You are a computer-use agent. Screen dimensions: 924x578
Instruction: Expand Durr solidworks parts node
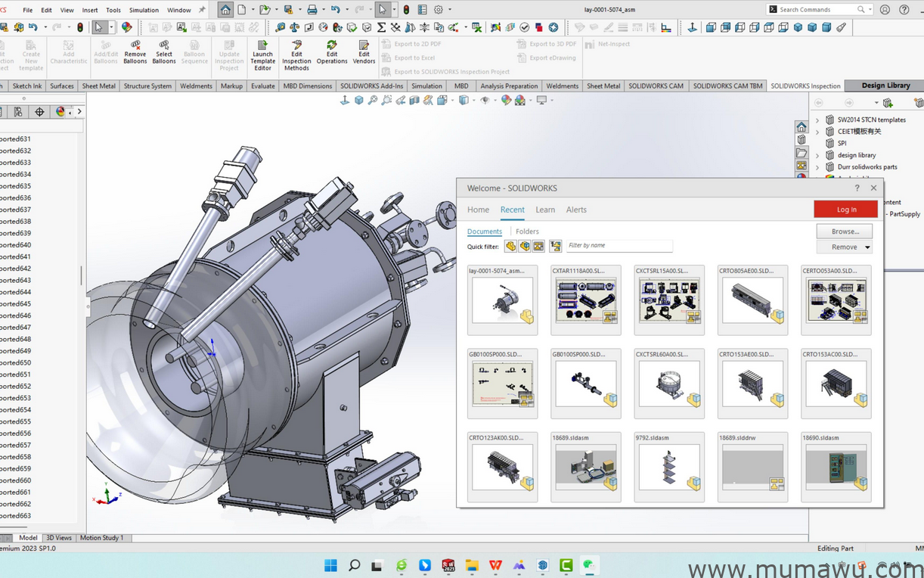(x=817, y=167)
